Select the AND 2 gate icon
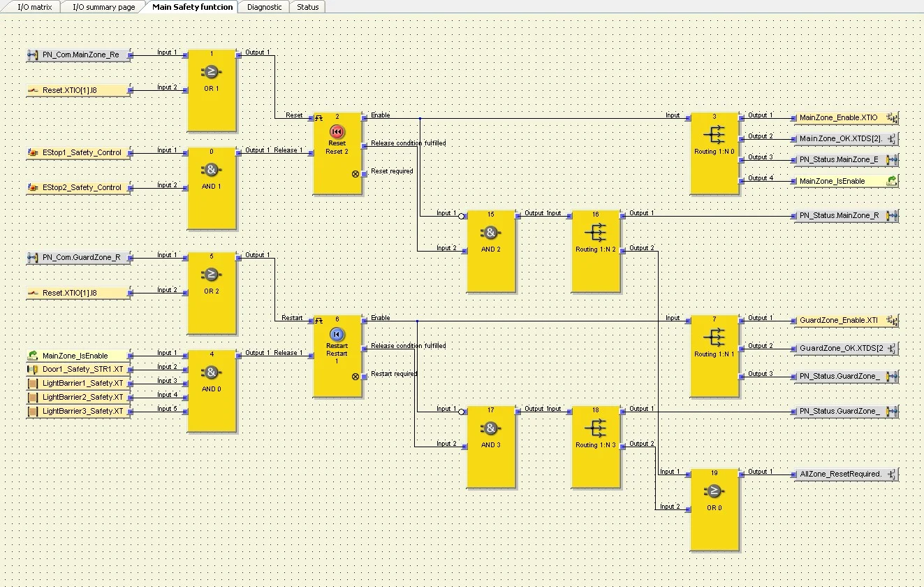The height and width of the screenshot is (587, 924). (490, 233)
